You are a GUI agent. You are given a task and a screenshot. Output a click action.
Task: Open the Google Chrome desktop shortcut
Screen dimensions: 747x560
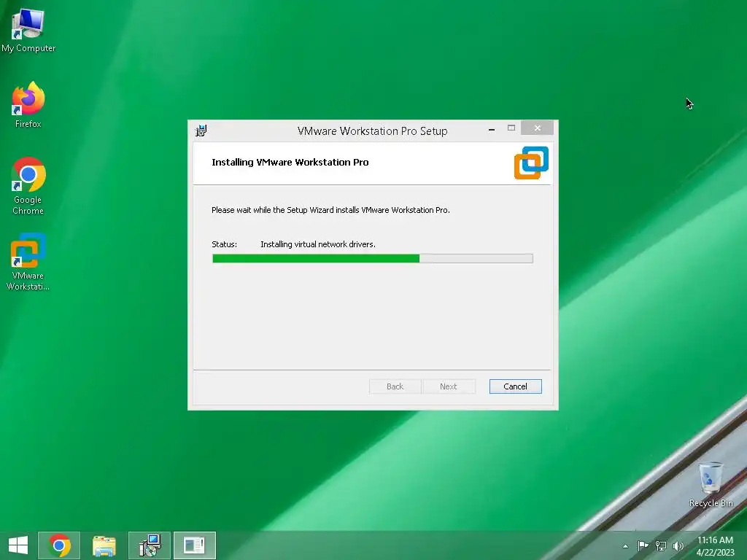[x=28, y=186]
